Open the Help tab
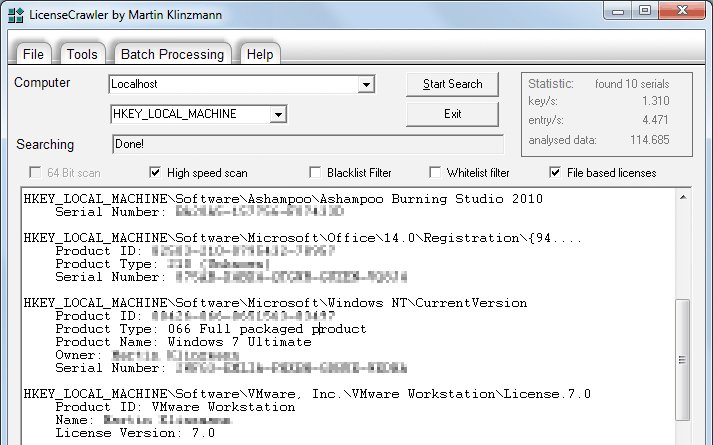Screen dimensions: 713x445 [x=260, y=54]
